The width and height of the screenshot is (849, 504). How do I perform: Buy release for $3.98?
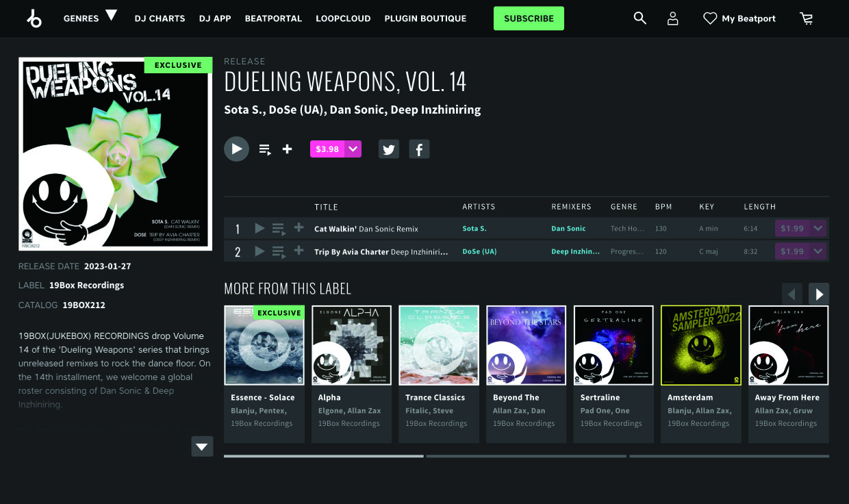pyautogui.click(x=327, y=149)
